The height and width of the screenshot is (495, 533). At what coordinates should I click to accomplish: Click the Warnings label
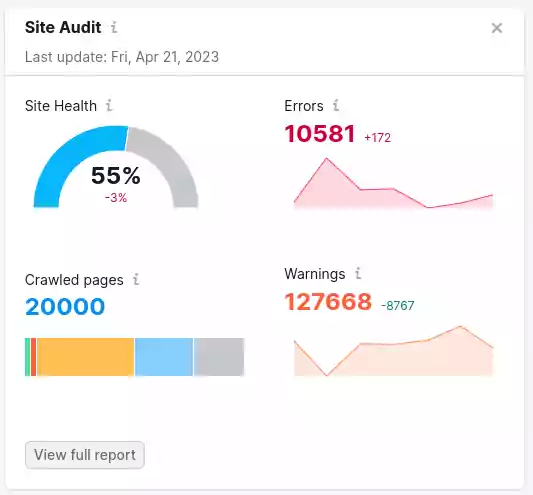tap(315, 274)
